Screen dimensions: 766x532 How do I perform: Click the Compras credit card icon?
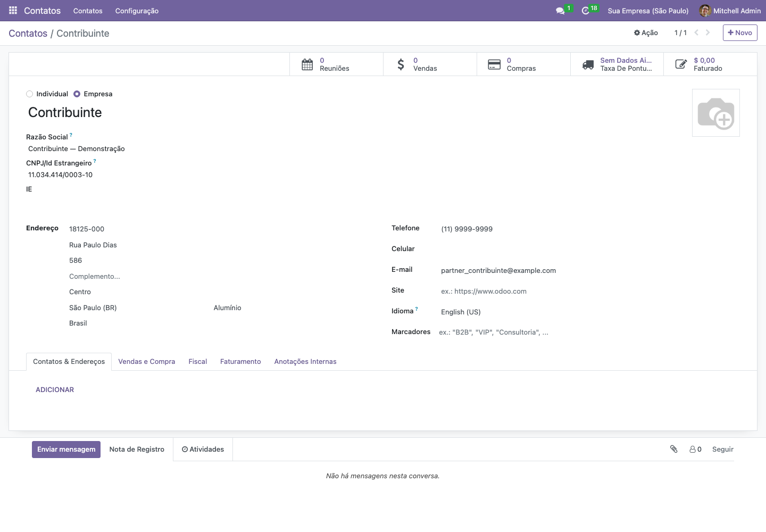click(494, 64)
